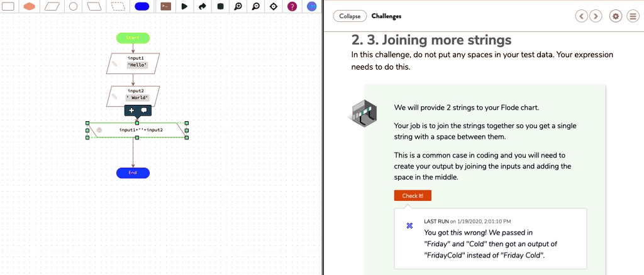The height and width of the screenshot is (275, 644).
Task: Open the purple help question icon
Action: pos(292,6)
